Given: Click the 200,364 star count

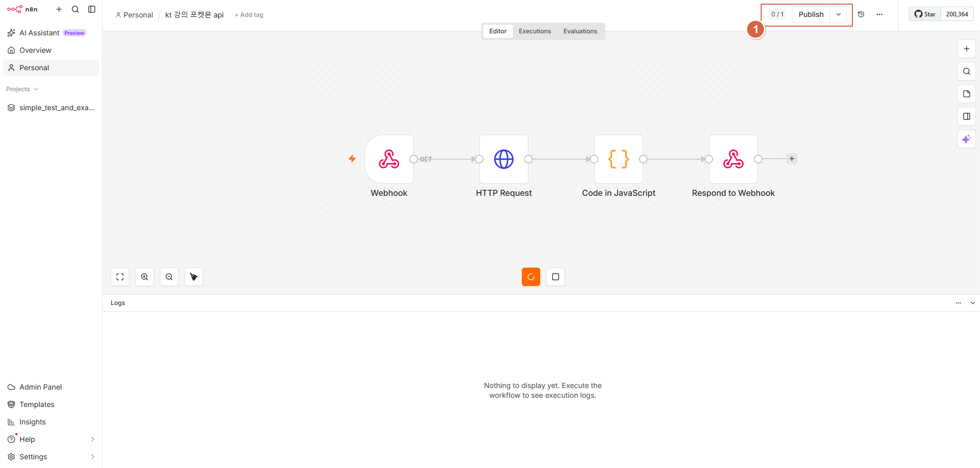Looking at the screenshot, I should point(957,14).
